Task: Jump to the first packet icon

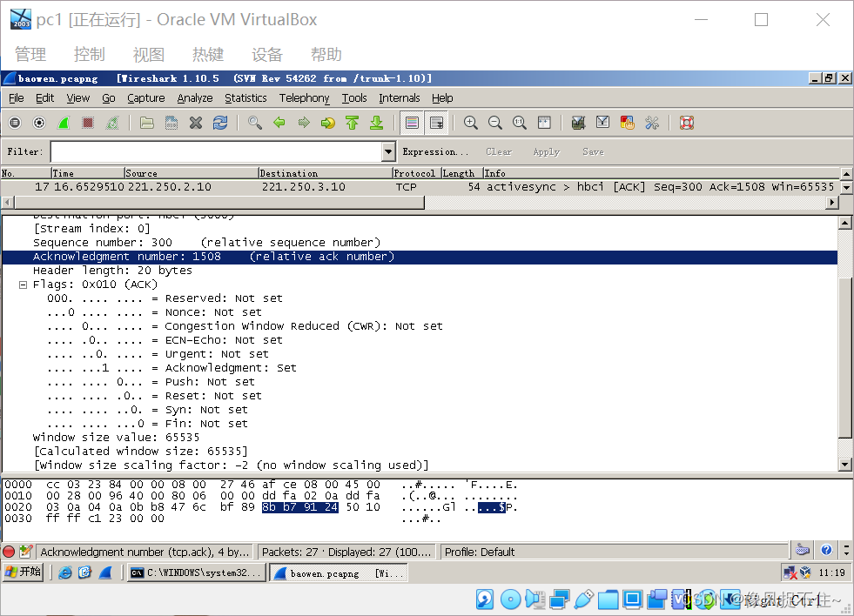Action: pos(352,123)
